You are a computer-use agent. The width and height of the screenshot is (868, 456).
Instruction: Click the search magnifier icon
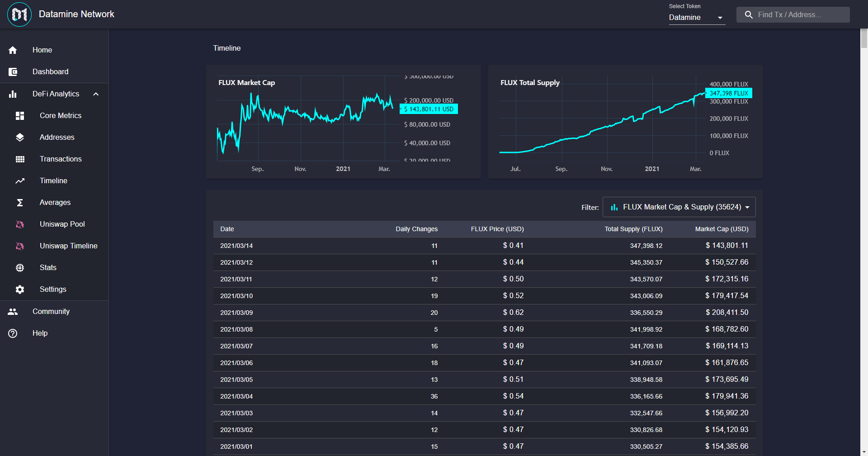749,15
